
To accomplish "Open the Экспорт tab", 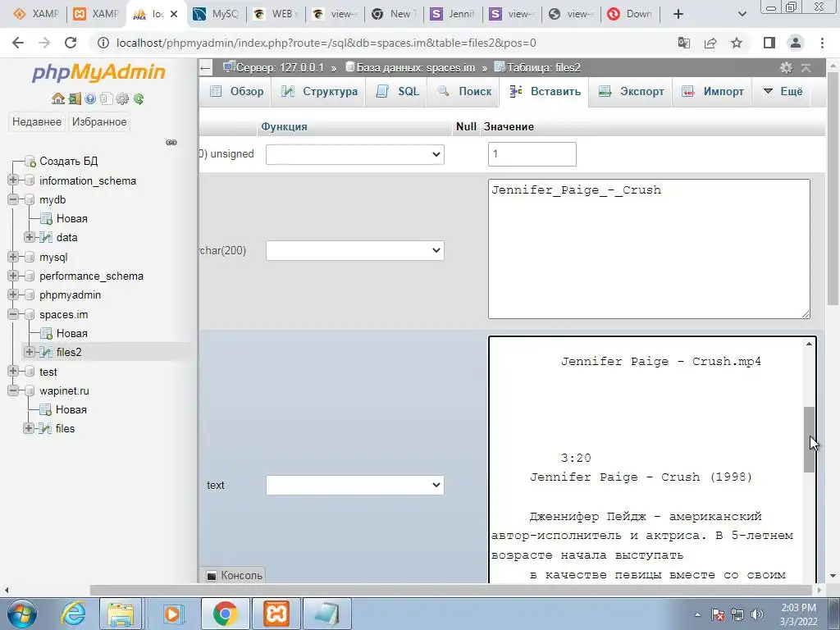I will pos(631,92).
